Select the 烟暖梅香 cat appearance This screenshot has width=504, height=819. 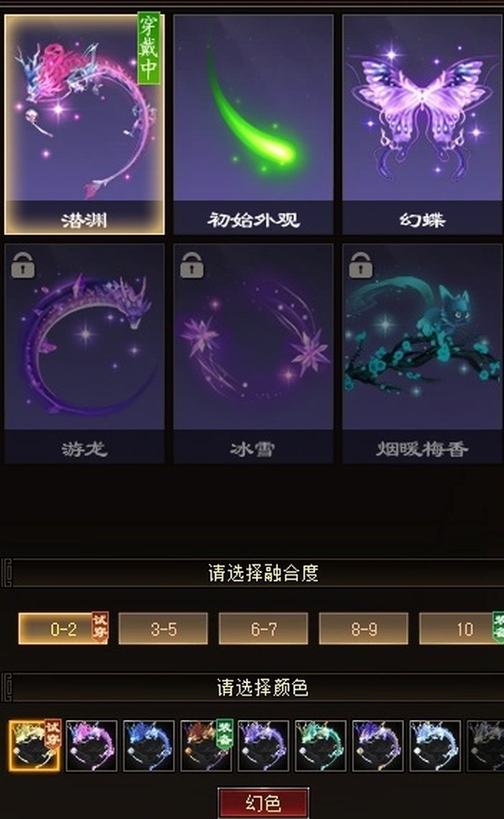pyautogui.click(x=422, y=354)
